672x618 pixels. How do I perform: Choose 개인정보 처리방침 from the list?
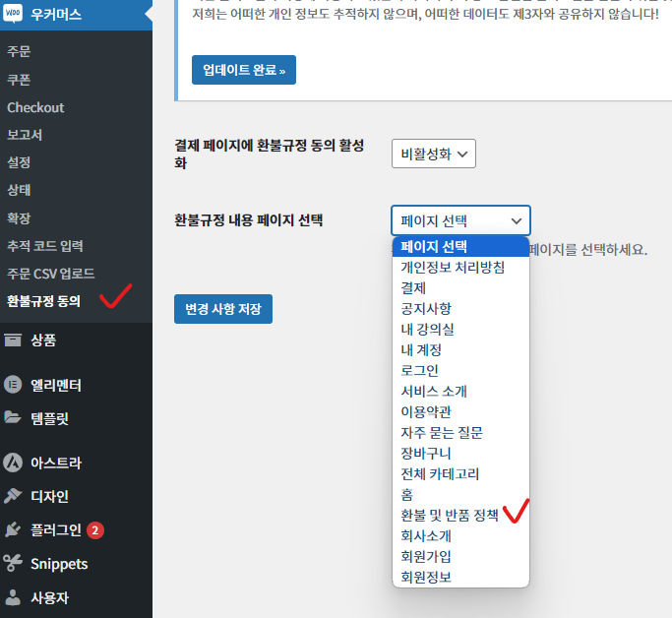pyautogui.click(x=460, y=267)
